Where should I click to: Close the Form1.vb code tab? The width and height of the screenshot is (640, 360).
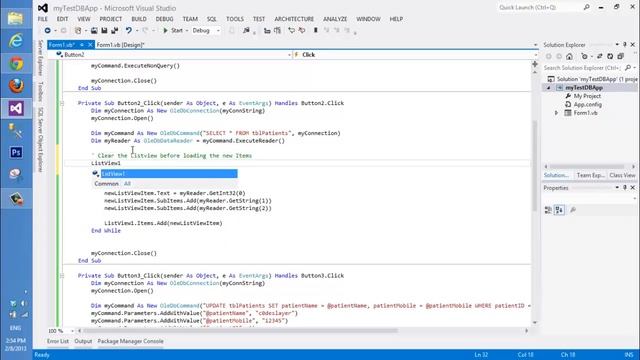90,45
